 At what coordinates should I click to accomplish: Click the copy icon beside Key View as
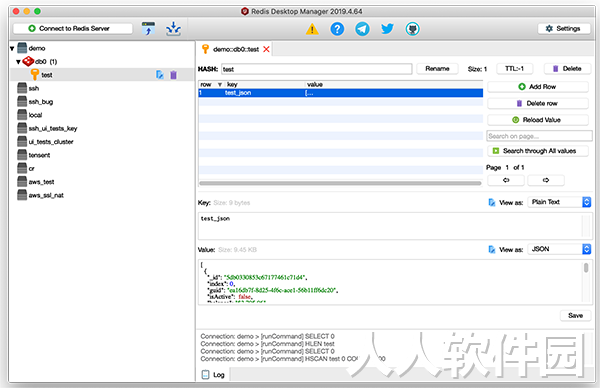click(x=492, y=202)
